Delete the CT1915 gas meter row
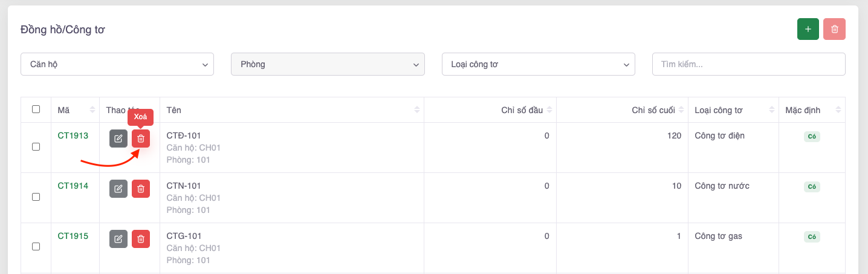This screenshot has height=274, width=868. (141, 239)
